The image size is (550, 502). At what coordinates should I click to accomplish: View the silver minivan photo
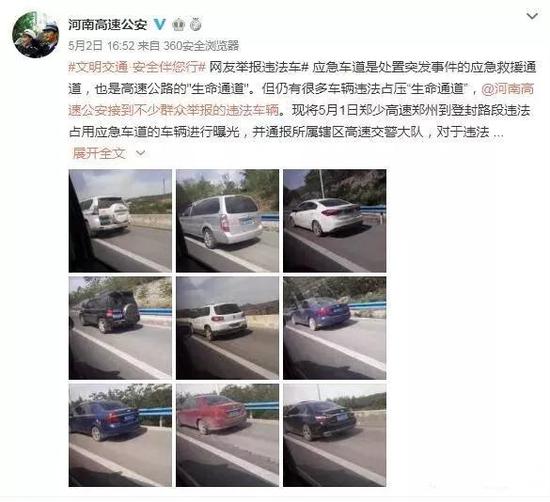pos(228,221)
